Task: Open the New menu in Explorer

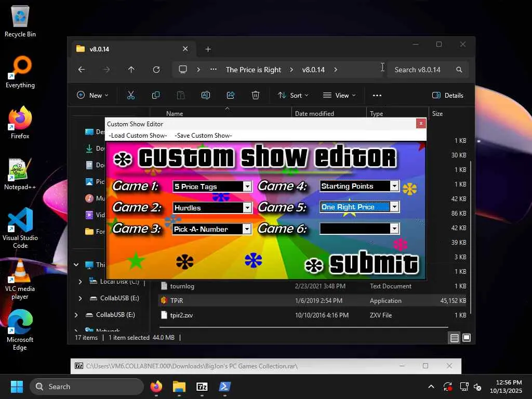Action: [x=92, y=96]
